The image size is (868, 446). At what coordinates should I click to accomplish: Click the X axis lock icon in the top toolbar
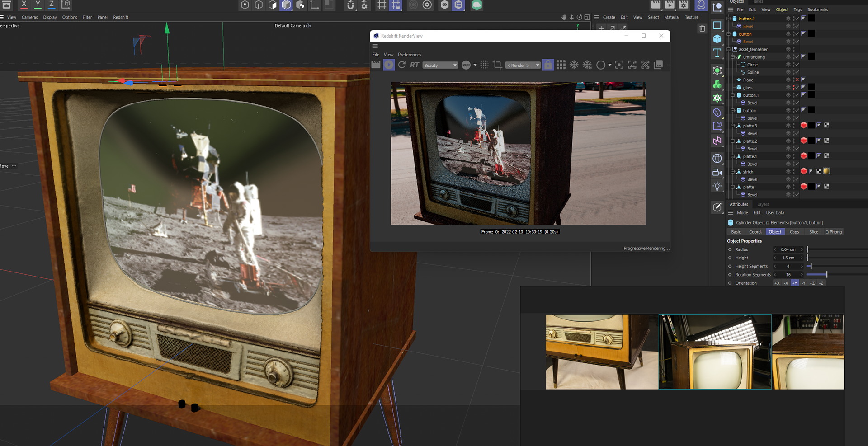pyautogui.click(x=24, y=5)
